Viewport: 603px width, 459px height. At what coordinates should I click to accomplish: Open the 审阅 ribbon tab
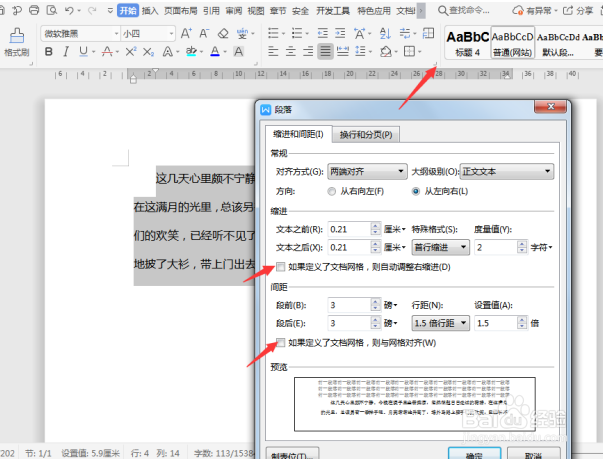[x=234, y=10]
